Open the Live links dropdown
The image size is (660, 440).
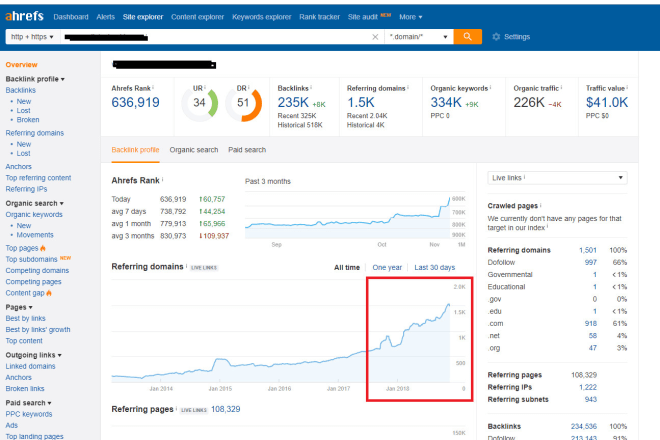[557, 178]
